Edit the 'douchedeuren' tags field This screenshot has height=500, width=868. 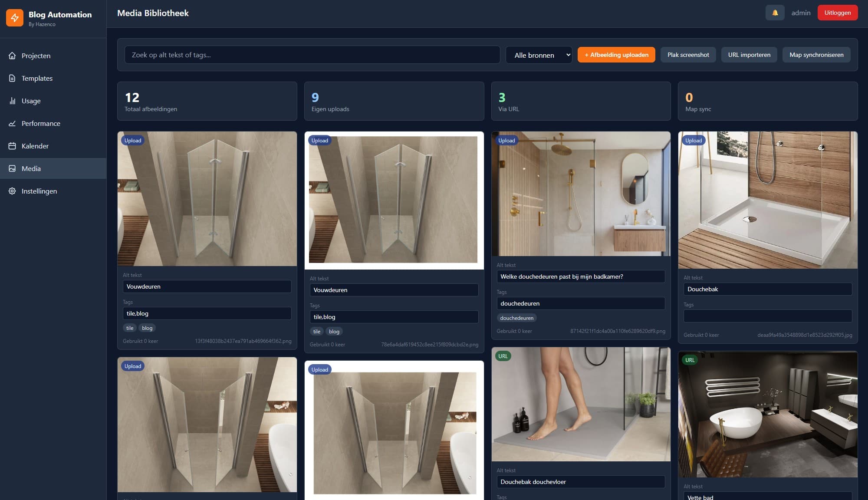581,303
